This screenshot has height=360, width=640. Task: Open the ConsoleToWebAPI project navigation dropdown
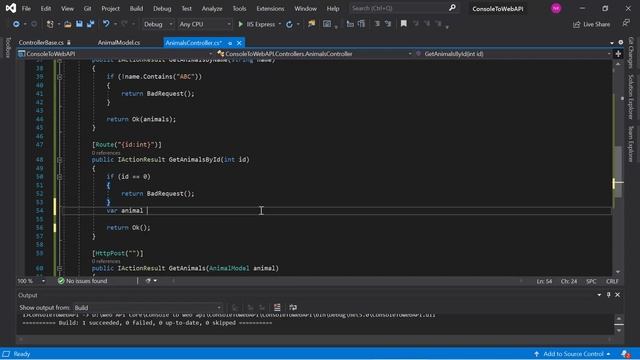116,54
